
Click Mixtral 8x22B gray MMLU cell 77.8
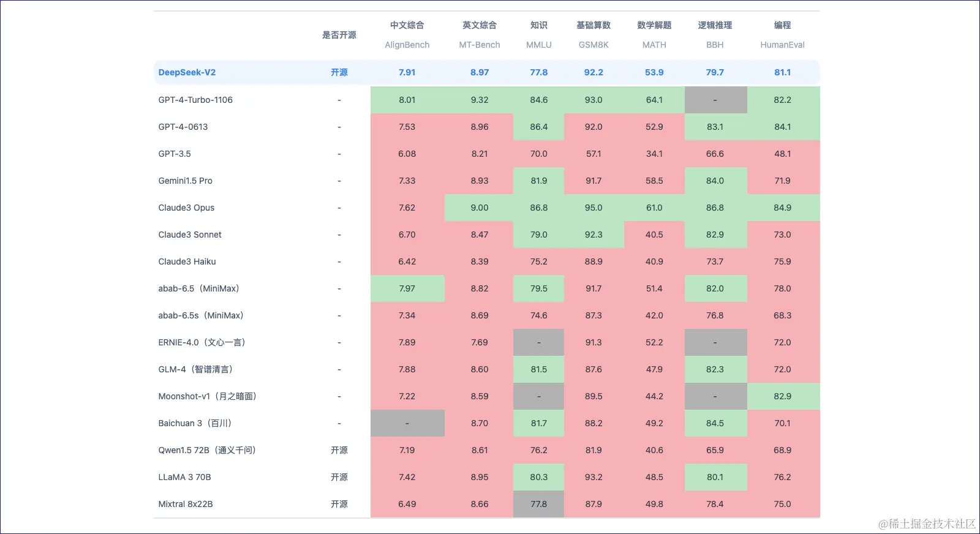click(x=538, y=504)
